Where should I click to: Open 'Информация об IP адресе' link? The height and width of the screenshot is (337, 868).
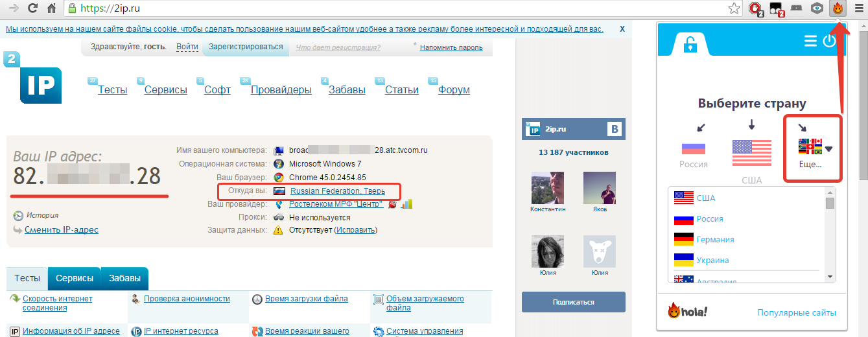click(x=71, y=331)
